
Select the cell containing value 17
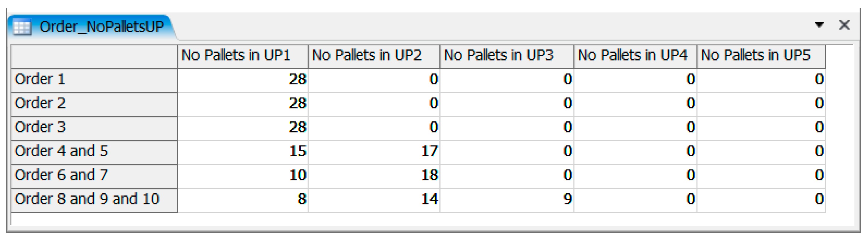coord(373,152)
